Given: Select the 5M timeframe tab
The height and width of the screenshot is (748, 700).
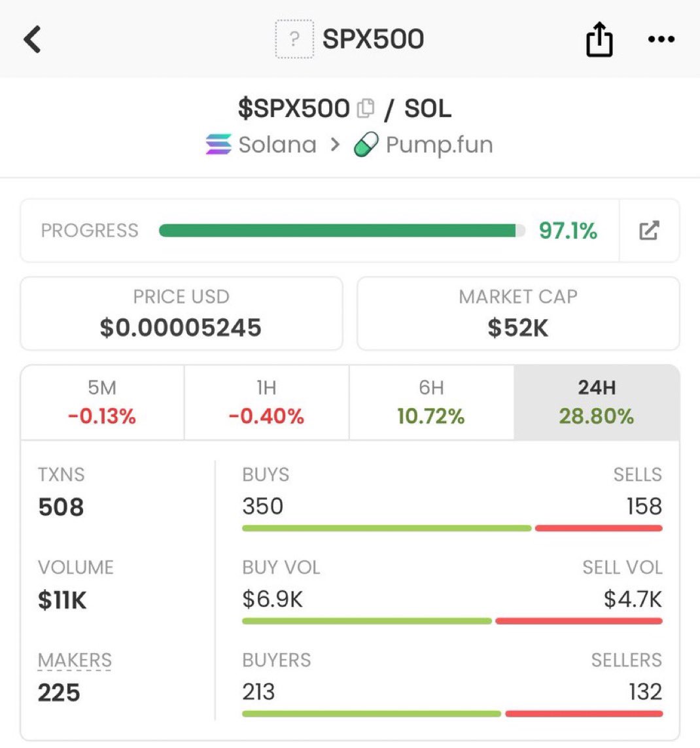Looking at the screenshot, I should tap(102, 402).
